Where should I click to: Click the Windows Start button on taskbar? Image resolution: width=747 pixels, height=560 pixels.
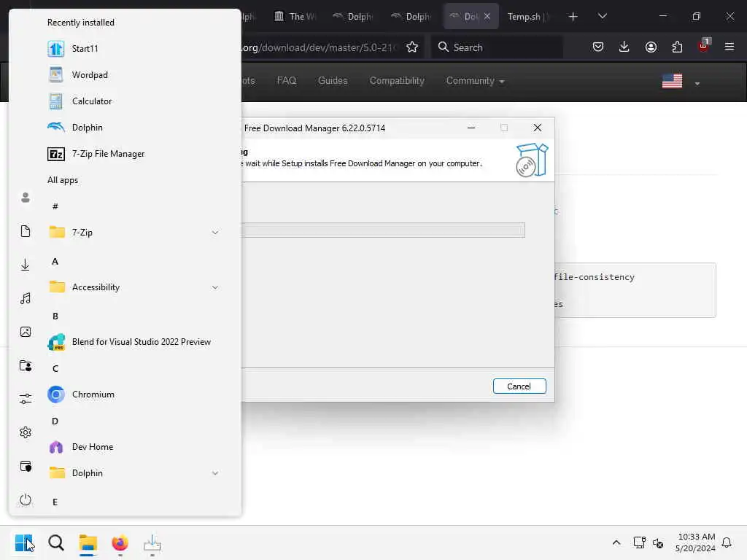coord(24,542)
